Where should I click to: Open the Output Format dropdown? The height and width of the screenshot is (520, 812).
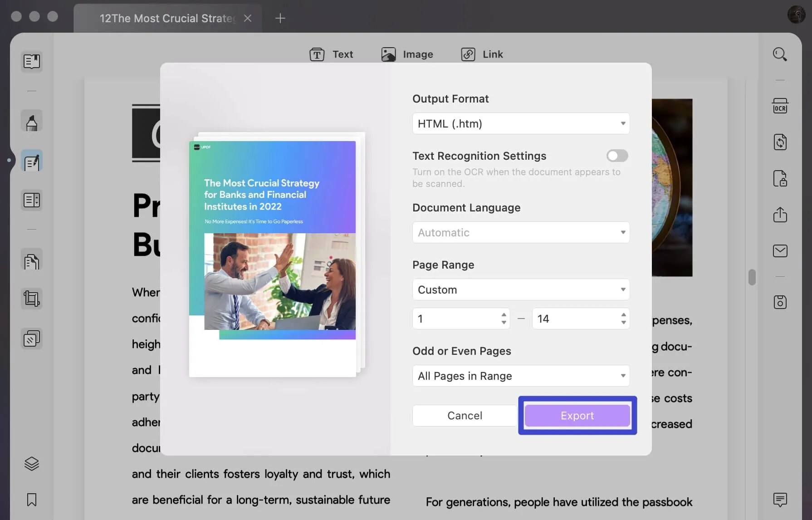pyautogui.click(x=520, y=123)
